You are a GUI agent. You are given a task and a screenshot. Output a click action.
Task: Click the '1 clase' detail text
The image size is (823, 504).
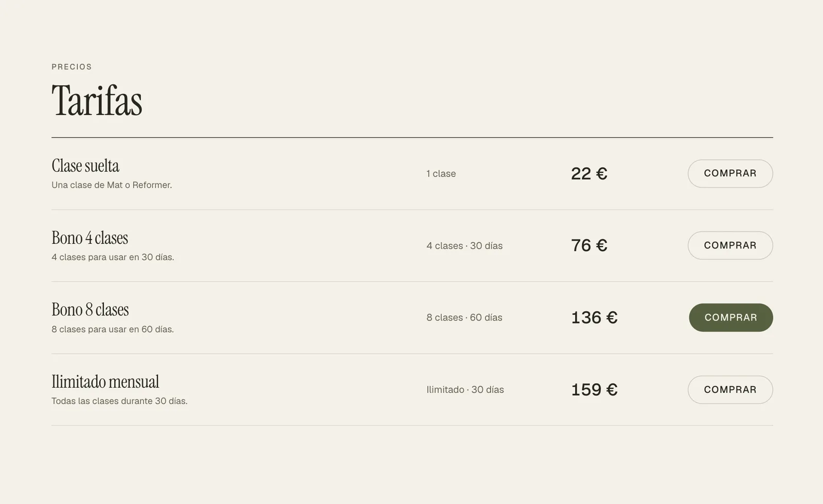[x=441, y=174]
